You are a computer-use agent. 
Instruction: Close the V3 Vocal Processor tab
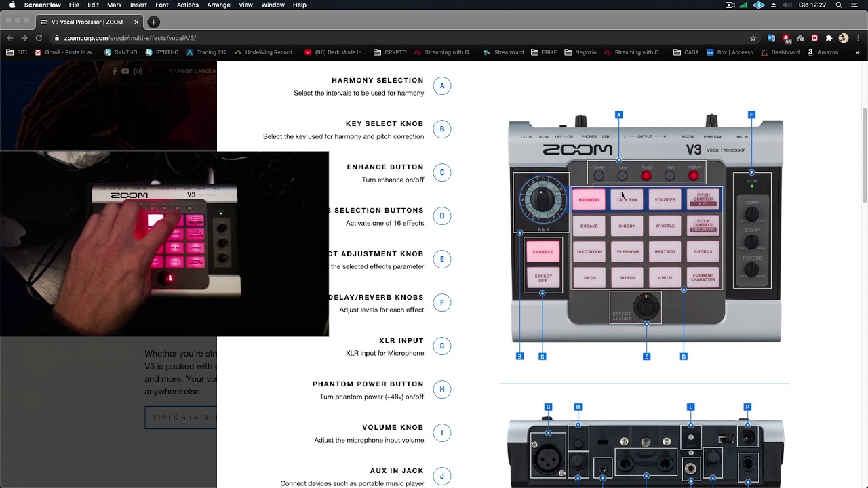(x=136, y=22)
